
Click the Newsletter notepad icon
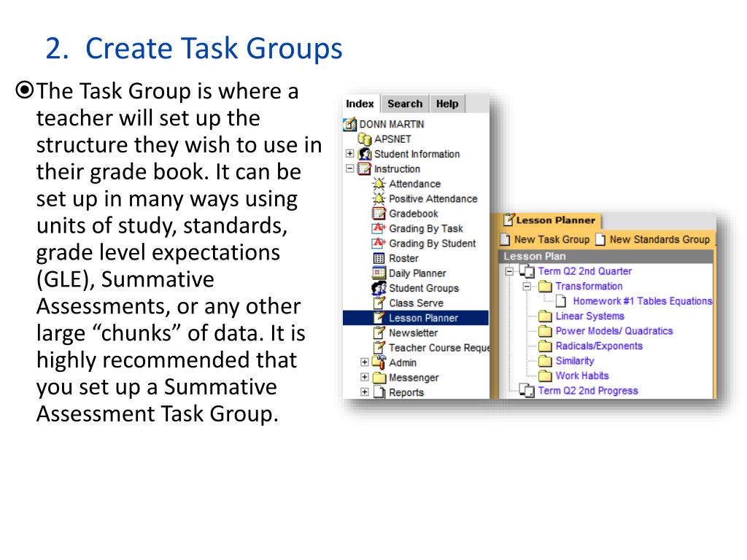tap(379, 332)
